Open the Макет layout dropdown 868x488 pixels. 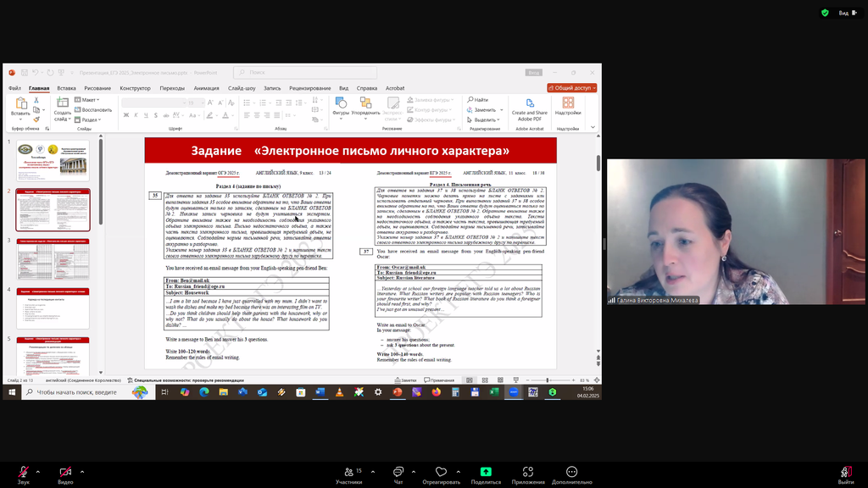click(x=87, y=100)
